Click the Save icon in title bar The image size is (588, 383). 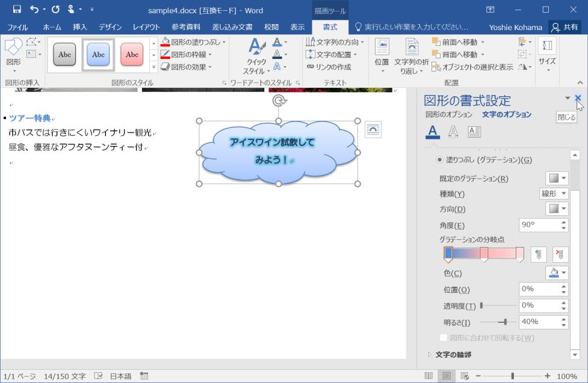(17, 10)
